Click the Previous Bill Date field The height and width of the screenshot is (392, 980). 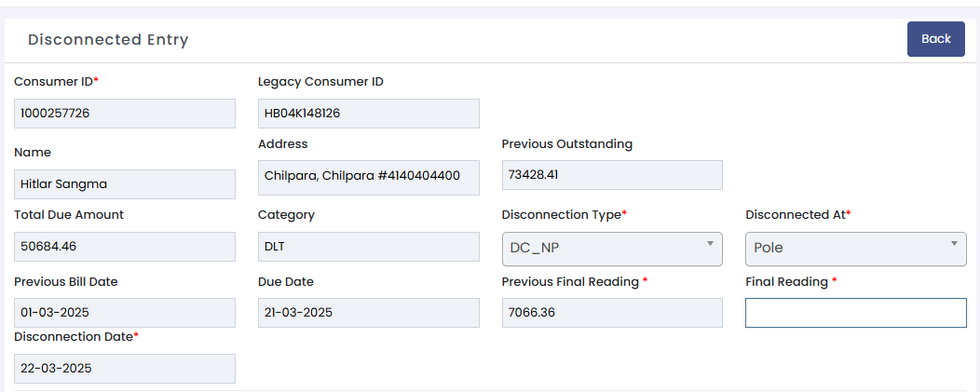[125, 313]
